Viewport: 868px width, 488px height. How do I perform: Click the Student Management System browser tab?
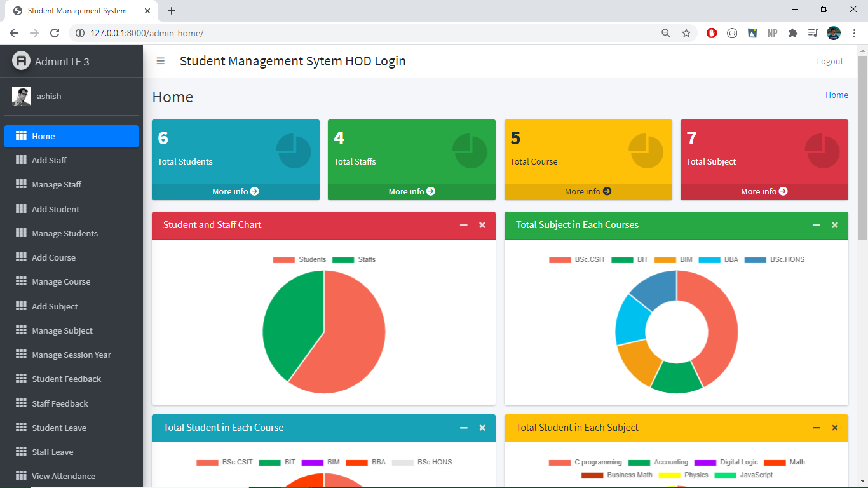[81, 11]
